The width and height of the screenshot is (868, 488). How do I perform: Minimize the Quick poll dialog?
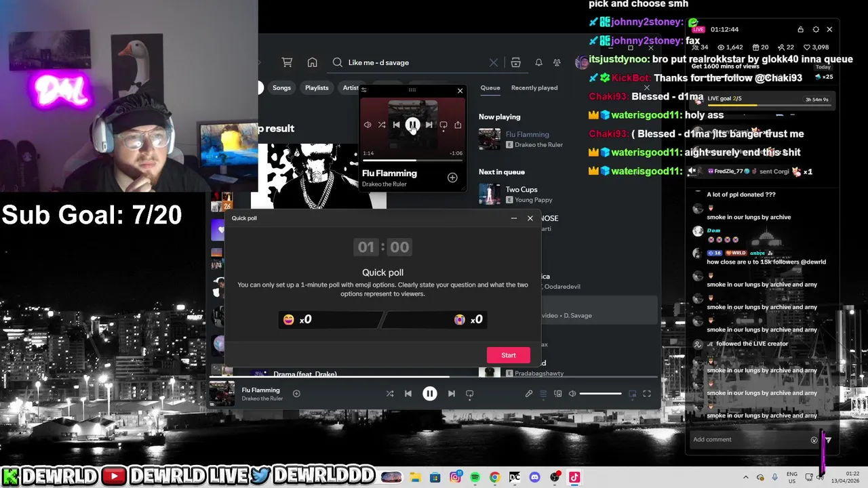point(513,218)
